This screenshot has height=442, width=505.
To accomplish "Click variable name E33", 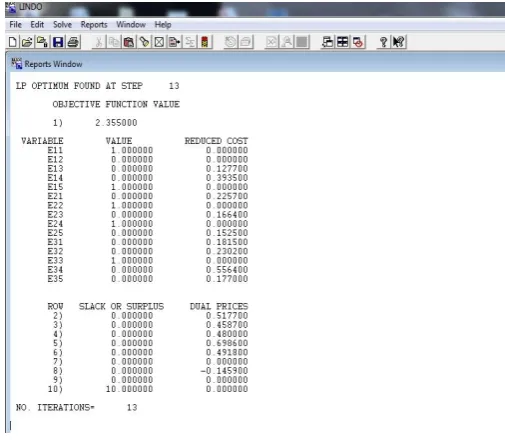I will click(x=55, y=261).
